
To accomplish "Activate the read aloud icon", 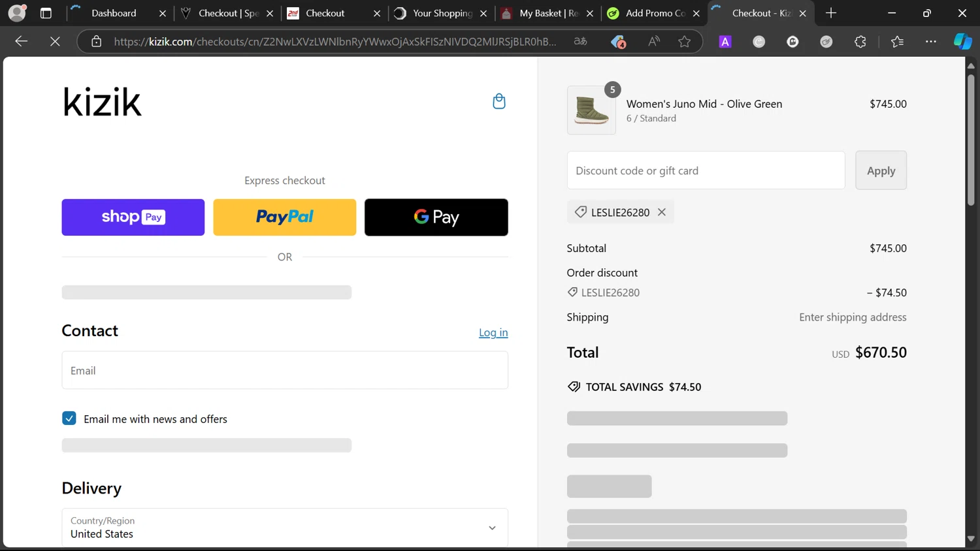I will pos(653,41).
